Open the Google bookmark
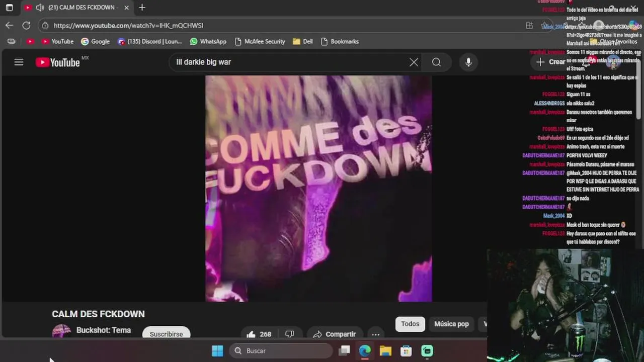Image resolution: width=644 pixels, height=362 pixels. tap(95, 41)
